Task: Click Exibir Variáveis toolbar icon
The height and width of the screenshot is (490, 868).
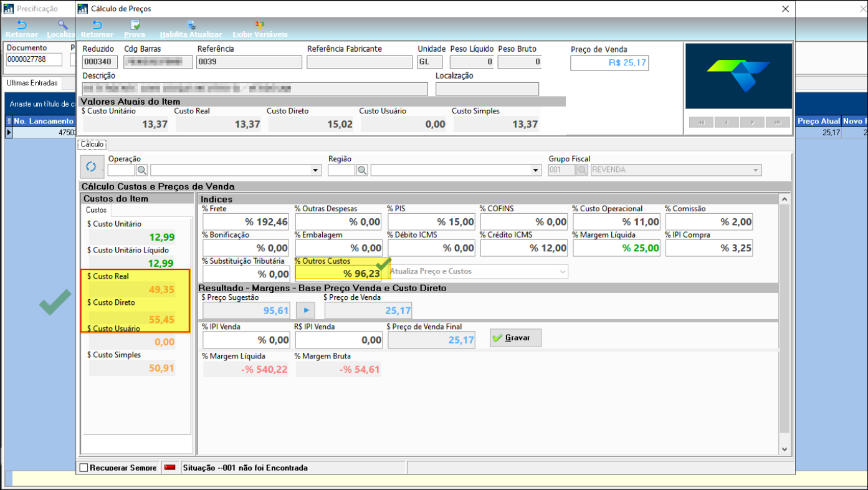Action: (x=259, y=26)
